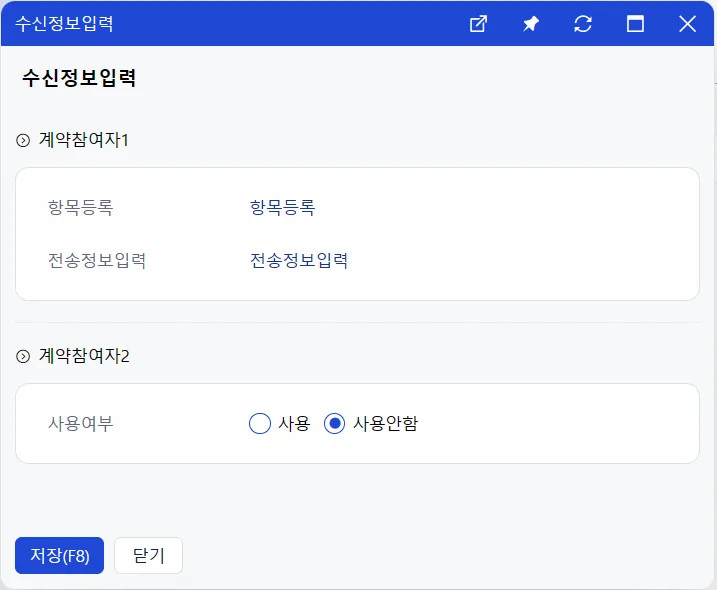Close the dialog with the X icon
The image size is (717, 590).
pos(687,24)
